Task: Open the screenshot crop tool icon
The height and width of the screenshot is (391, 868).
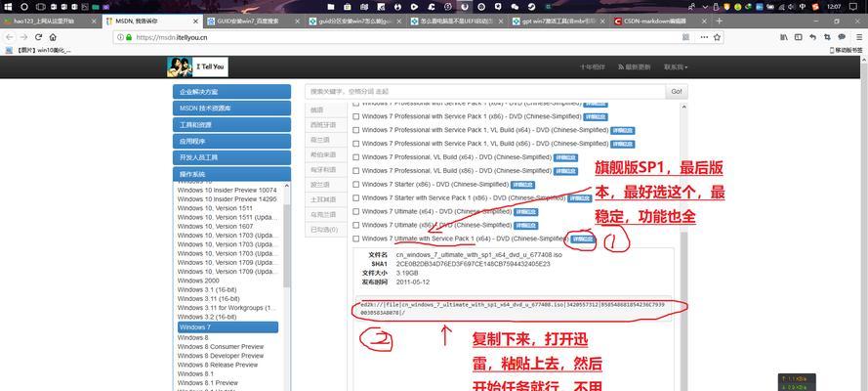Action: click(x=827, y=37)
